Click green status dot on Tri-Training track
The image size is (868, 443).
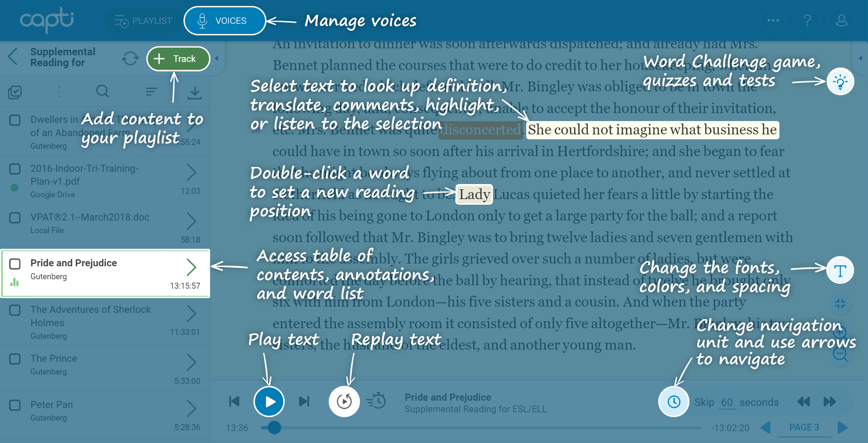click(x=14, y=188)
